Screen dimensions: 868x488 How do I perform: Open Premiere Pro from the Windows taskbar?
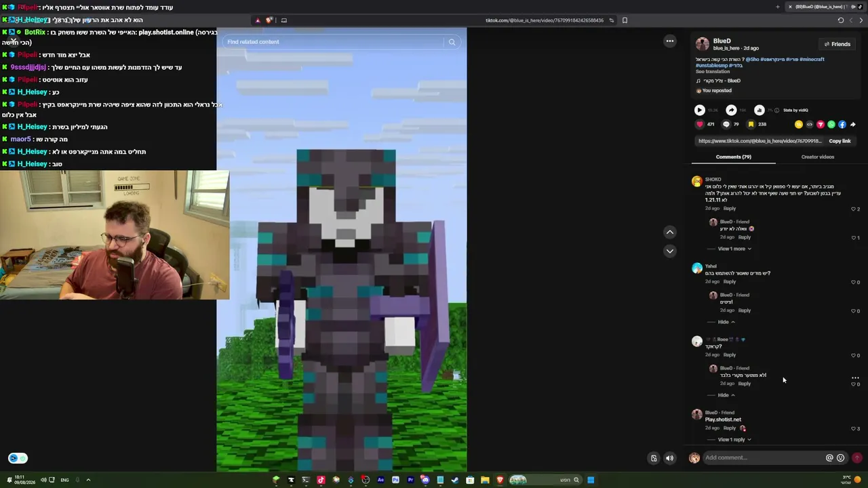click(x=410, y=481)
